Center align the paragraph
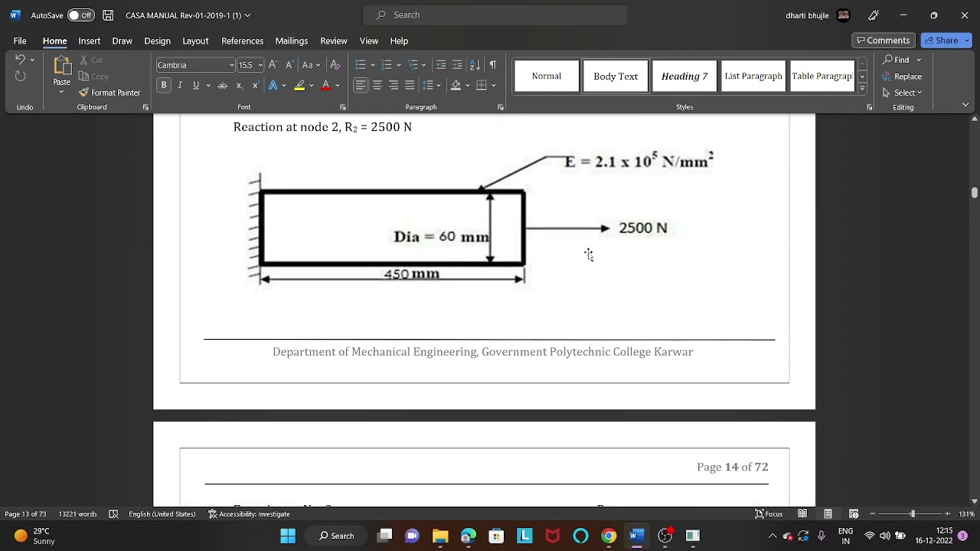 point(377,85)
